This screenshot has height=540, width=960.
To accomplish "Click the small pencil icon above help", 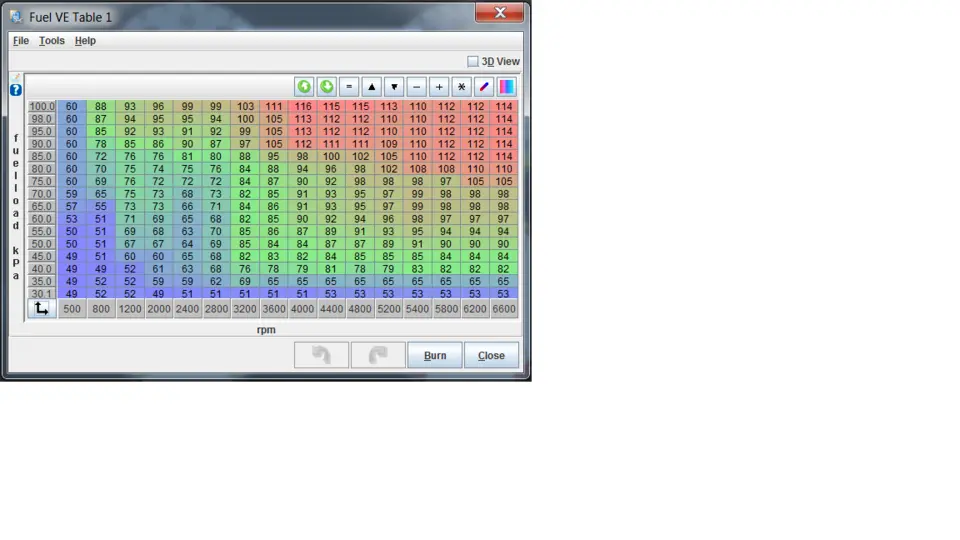I will tap(16, 78).
